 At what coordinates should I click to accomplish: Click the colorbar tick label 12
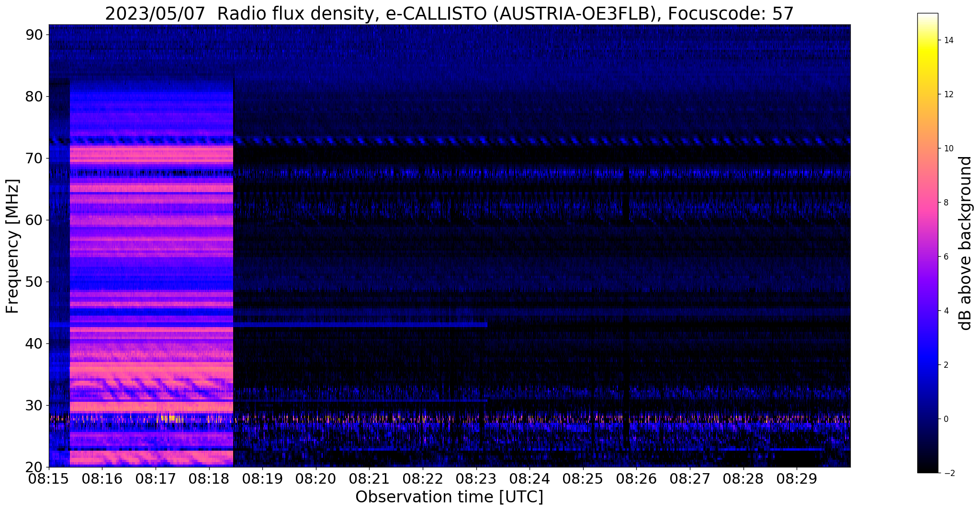[x=948, y=94]
